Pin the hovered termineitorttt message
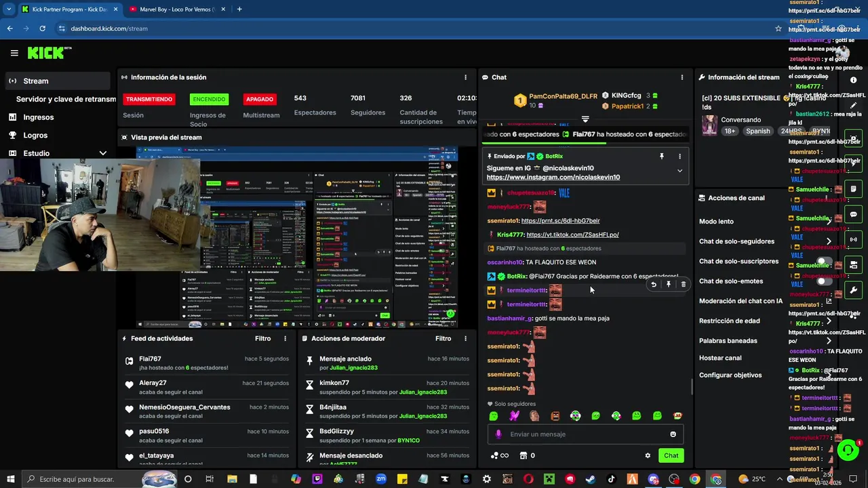Viewport: 868px width, 488px height. point(669,285)
